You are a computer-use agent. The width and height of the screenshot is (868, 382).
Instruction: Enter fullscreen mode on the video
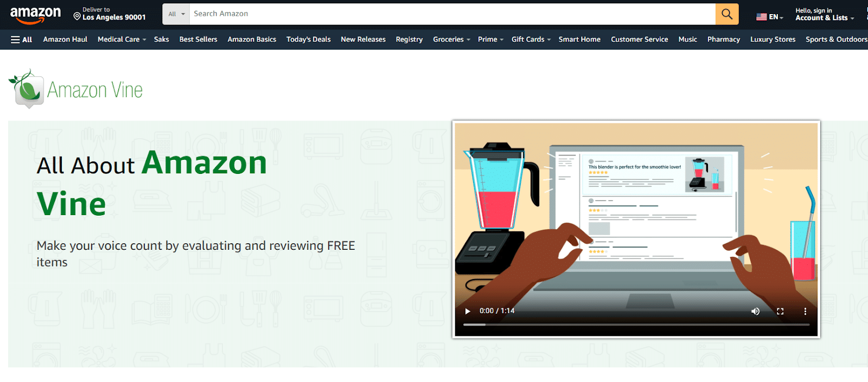780,311
